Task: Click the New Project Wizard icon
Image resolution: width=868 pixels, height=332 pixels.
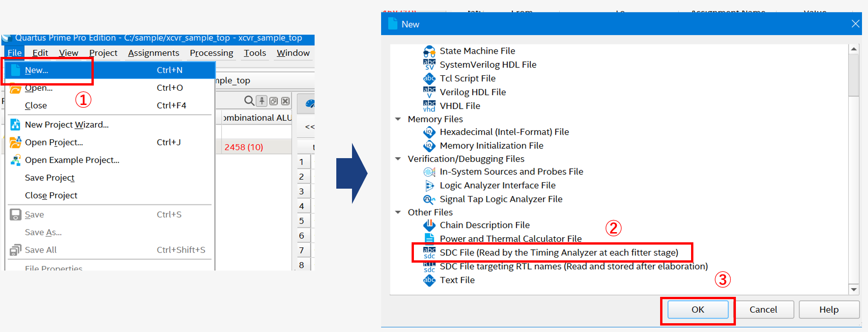Action: [x=15, y=124]
